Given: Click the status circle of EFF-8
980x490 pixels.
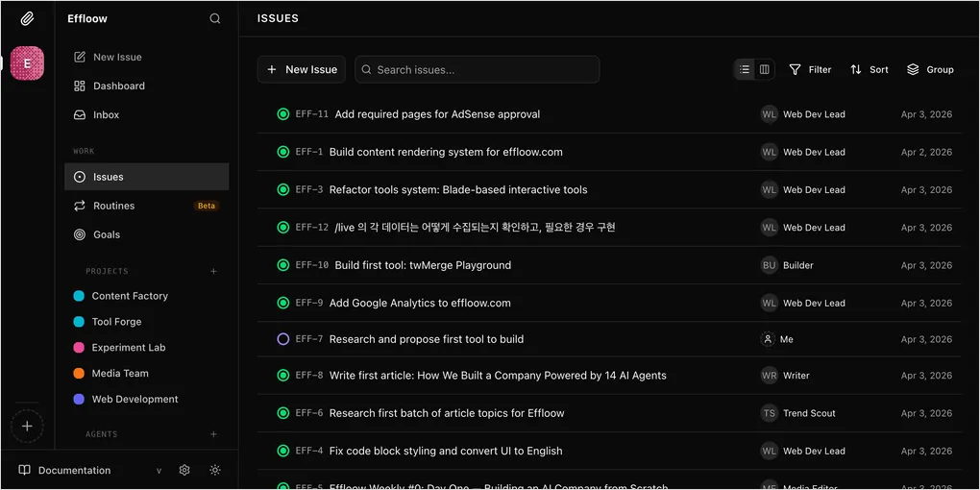Looking at the screenshot, I should [x=283, y=375].
